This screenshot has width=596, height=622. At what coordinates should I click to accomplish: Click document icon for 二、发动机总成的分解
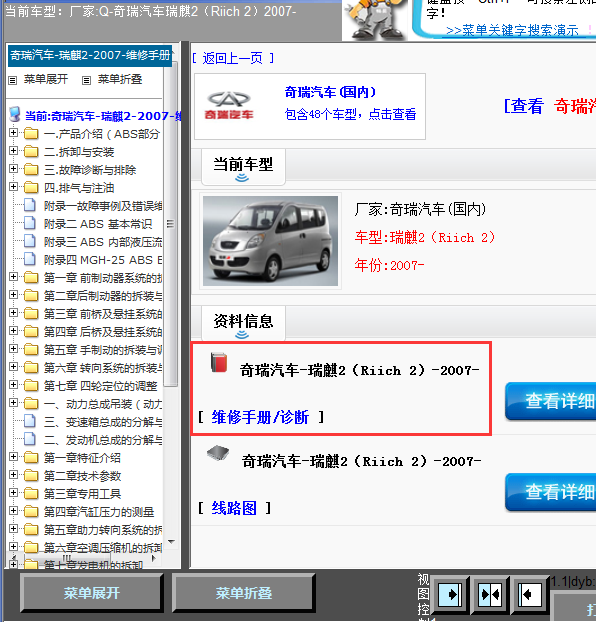pos(29,439)
